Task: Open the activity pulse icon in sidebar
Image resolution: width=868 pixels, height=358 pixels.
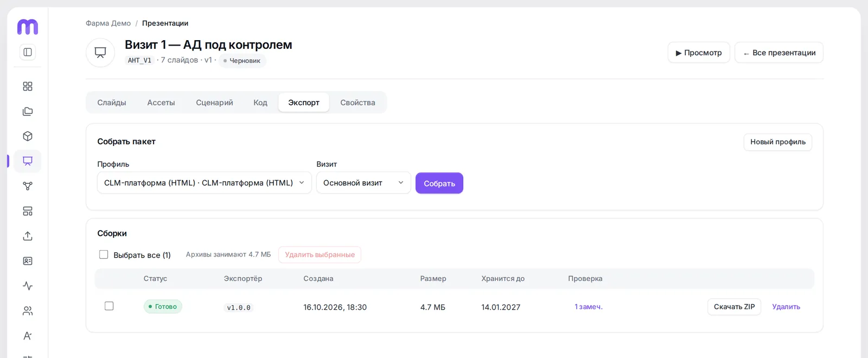Action: coord(28,286)
